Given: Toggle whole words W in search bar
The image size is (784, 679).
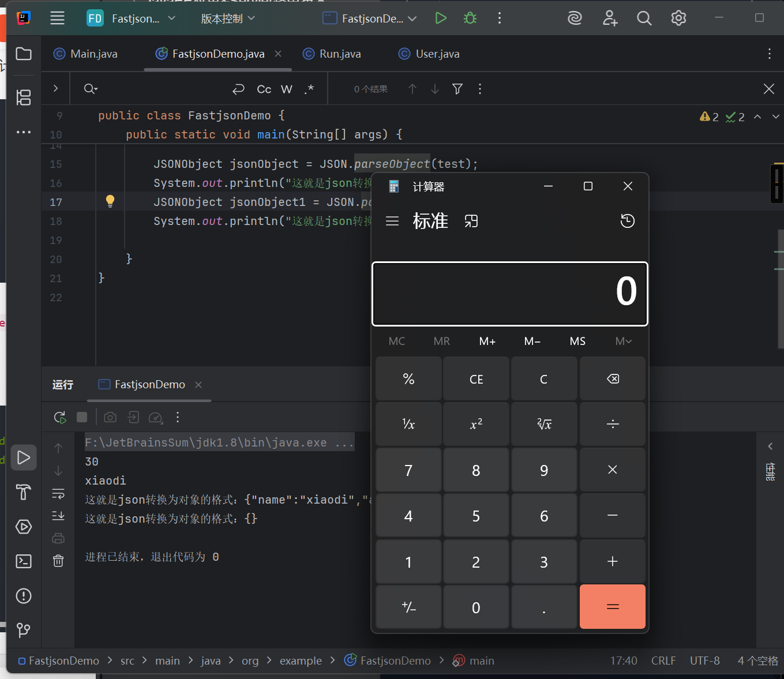Looking at the screenshot, I should coord(287,89).
